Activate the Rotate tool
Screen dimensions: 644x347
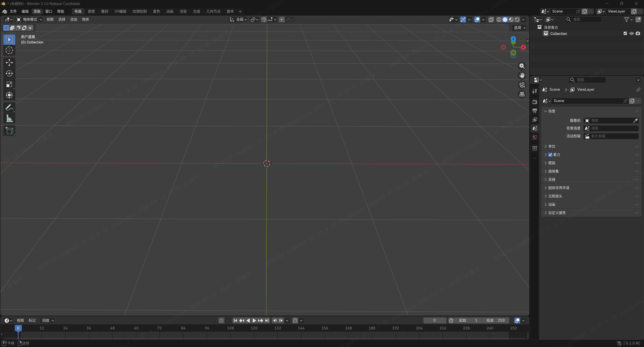[x=9, y=73]
